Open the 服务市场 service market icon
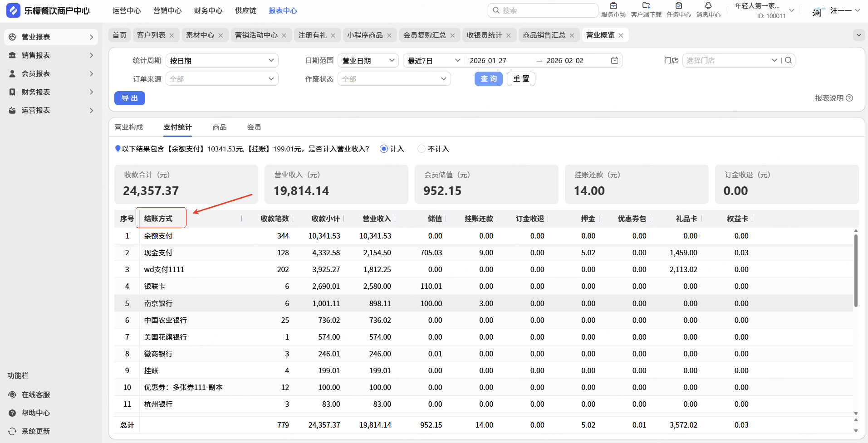The width and height of the screenshot is (868, 443). (x=613, y=6)
